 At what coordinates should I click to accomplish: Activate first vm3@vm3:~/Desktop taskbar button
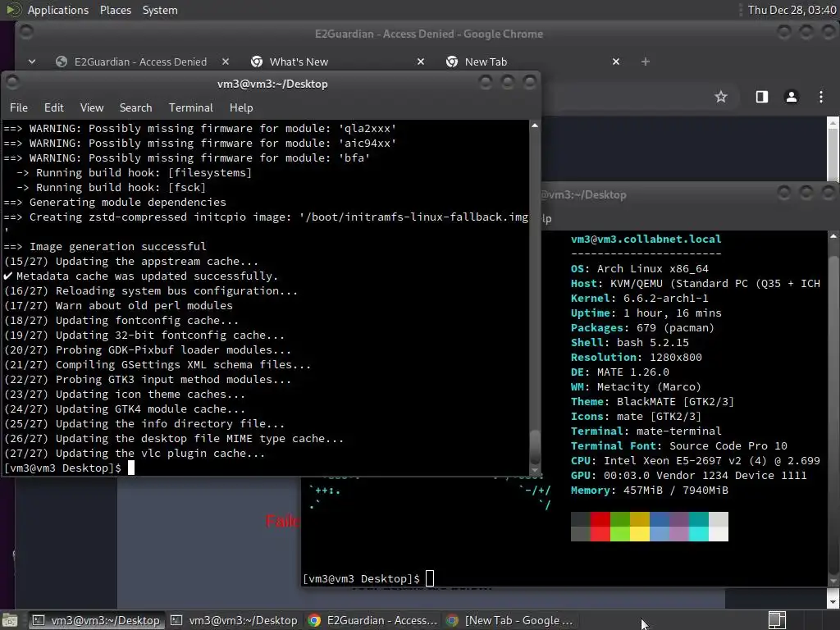click(96, 620)
